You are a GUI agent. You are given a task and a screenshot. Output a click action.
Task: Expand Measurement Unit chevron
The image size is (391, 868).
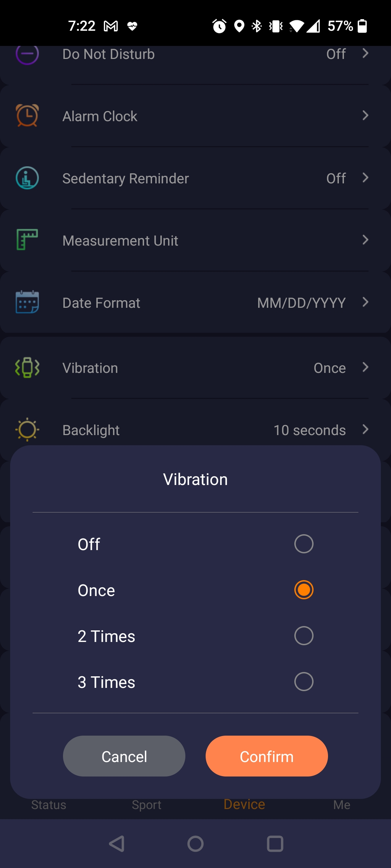click(365, 240)
